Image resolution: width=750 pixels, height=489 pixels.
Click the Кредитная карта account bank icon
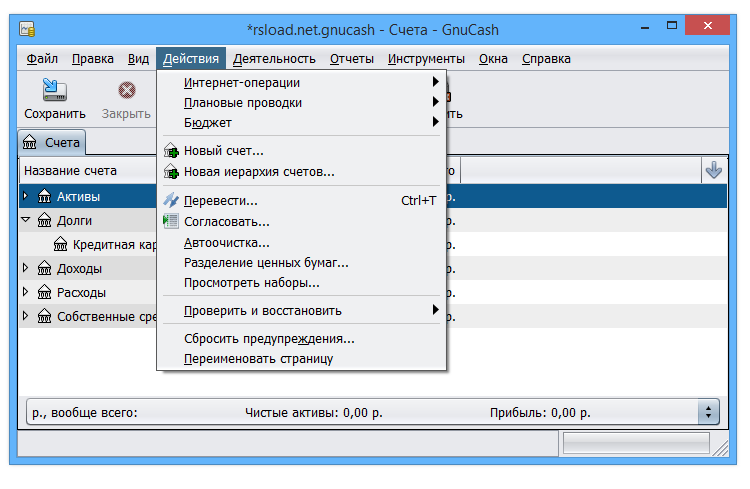point(60,244)
